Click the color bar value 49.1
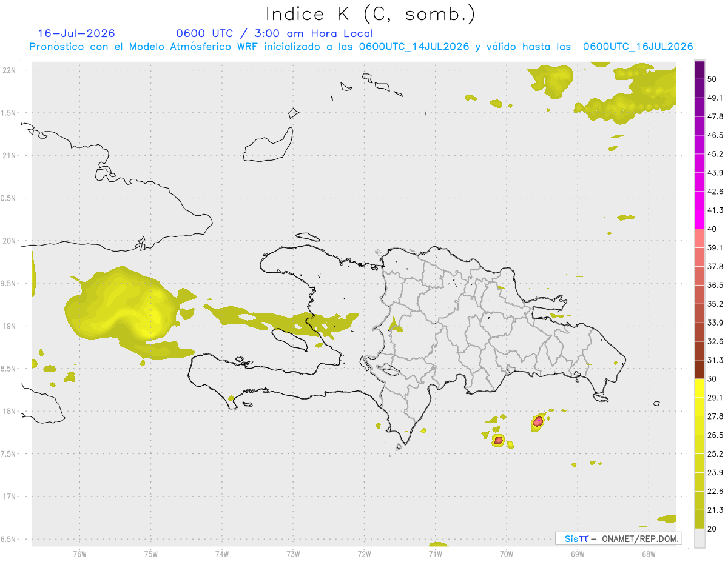Viewport: 728px width, 562px height. (x=715, y=98)
